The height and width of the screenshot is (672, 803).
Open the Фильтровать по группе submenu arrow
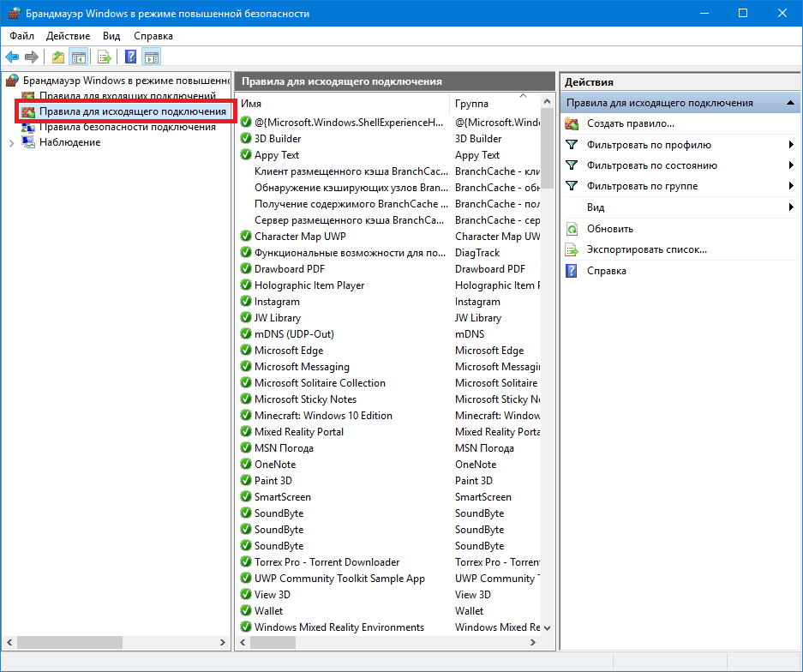coord(791,186)
